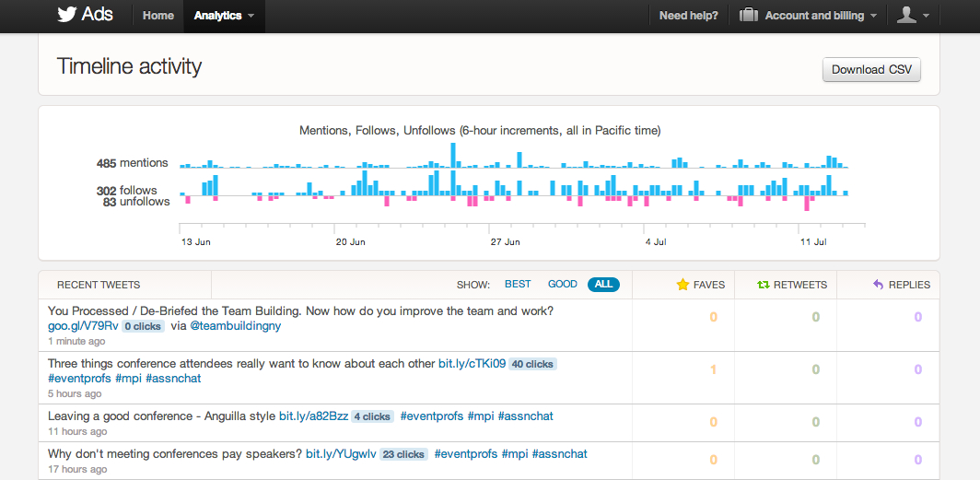Image resolution: width=980 pixels, height=480 pixels.
Task: Click the 20 Jun timeline label
Action: coord(350,241)
